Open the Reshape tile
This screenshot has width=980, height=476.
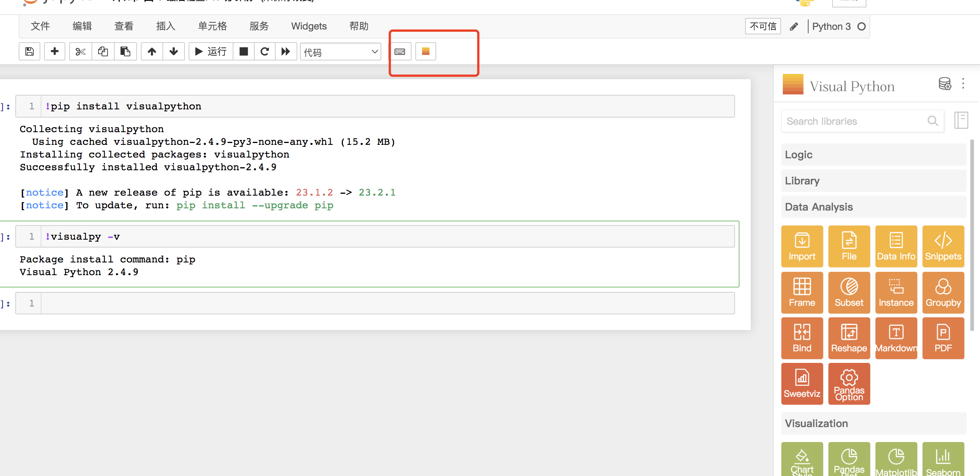tap(849, 338)
